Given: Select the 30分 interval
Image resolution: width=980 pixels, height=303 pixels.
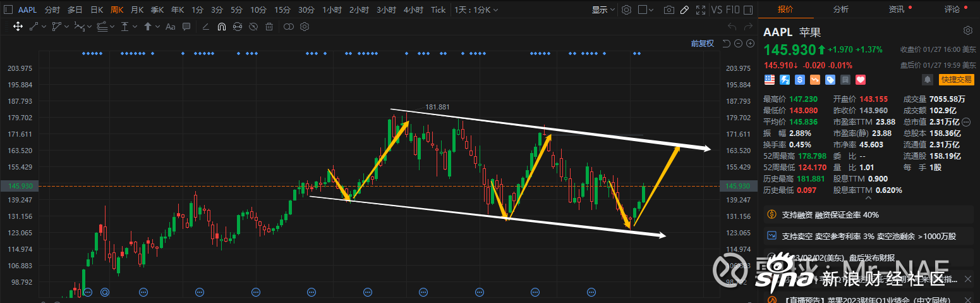Looking at the screenshot, I should (306, 10).
